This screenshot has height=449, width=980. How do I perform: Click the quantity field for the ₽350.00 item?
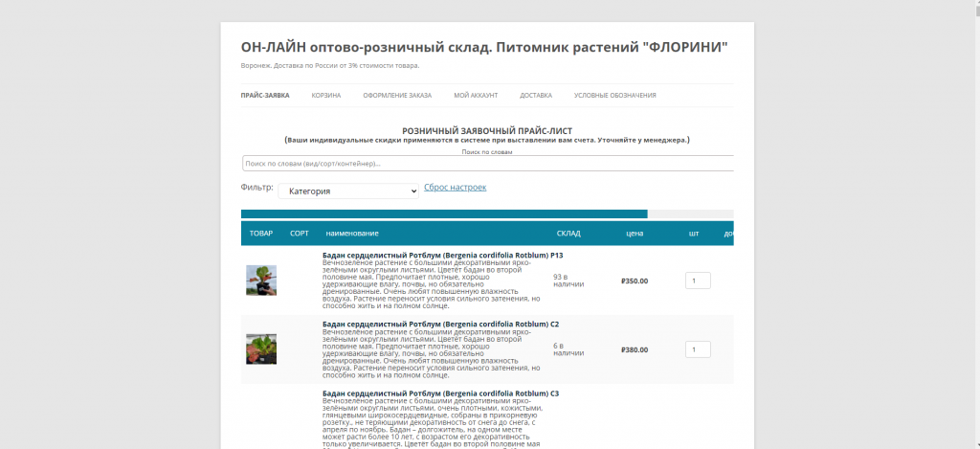click(x=698, y=281)
